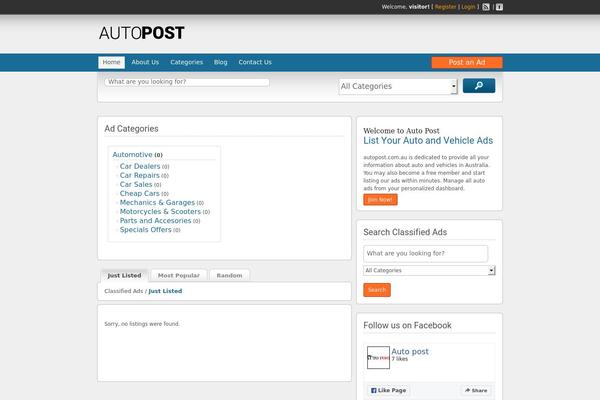Viewport: 600px width, 400px height.
Task: Focus the header search input field
Action: coord(187,82)
